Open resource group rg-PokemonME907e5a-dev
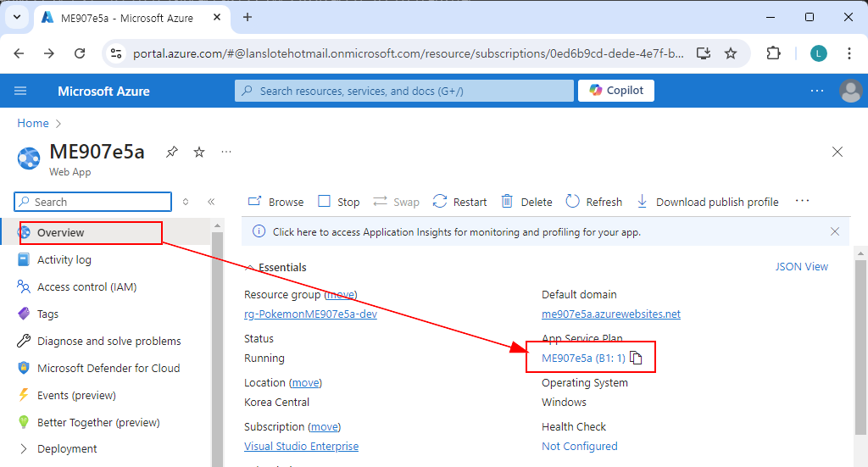 tap(310, 314)
